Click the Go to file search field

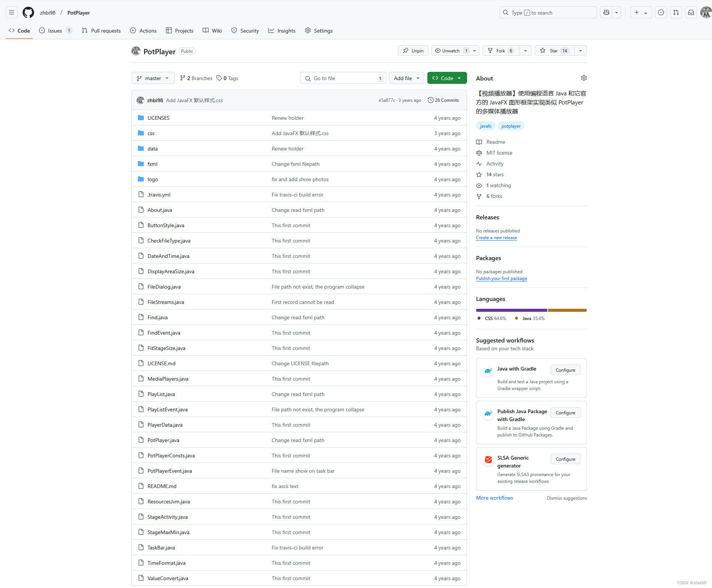point(343,78)
